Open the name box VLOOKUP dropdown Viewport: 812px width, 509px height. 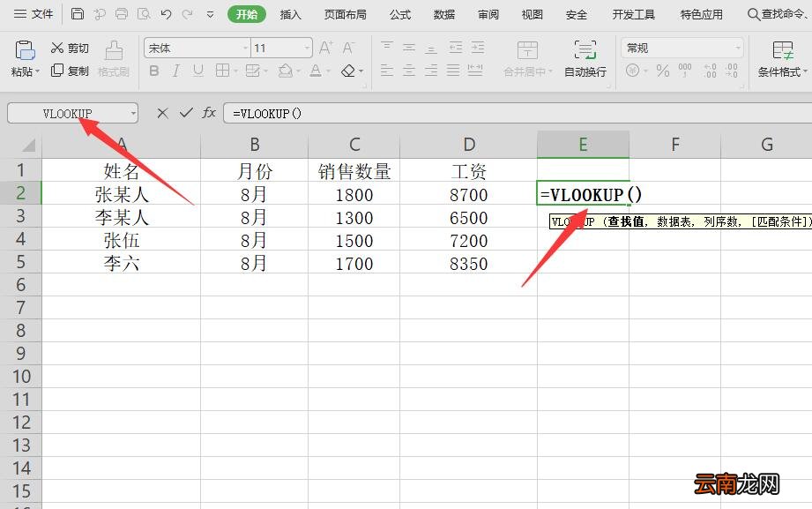[134, 113]
